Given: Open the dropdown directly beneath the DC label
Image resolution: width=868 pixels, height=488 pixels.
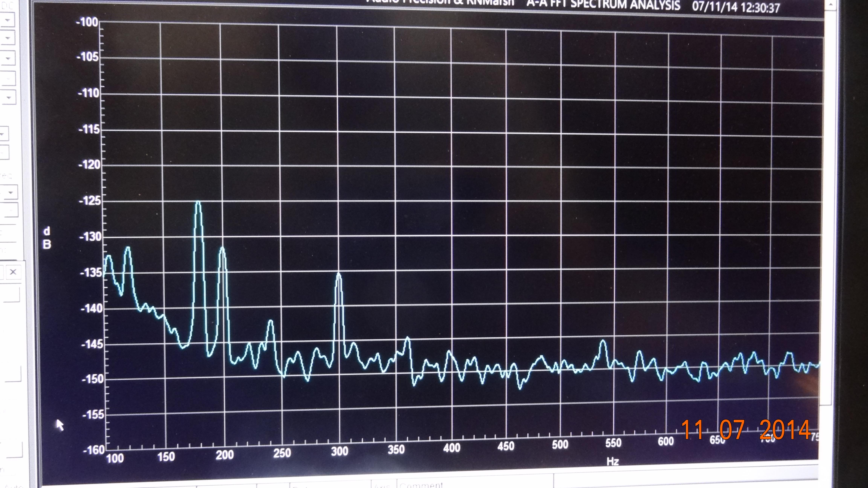Looking at the screenshot, I should click(7, 20).
